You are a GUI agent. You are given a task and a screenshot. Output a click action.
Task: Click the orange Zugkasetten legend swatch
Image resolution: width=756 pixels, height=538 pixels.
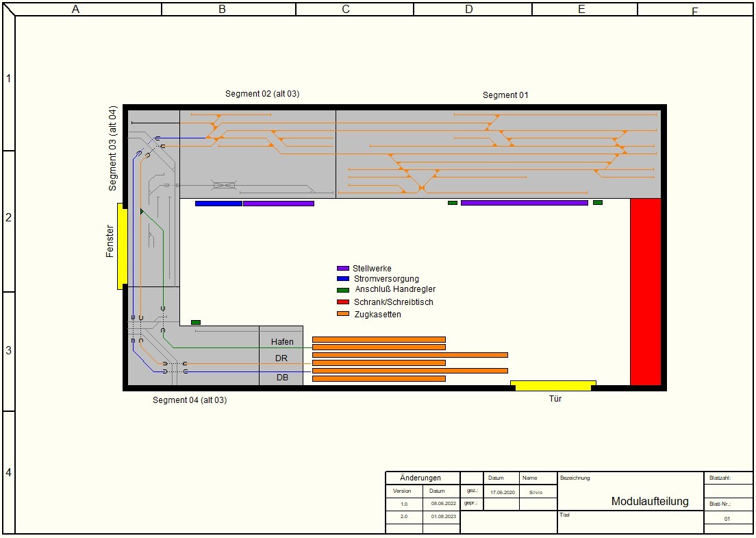coord(343,314)
